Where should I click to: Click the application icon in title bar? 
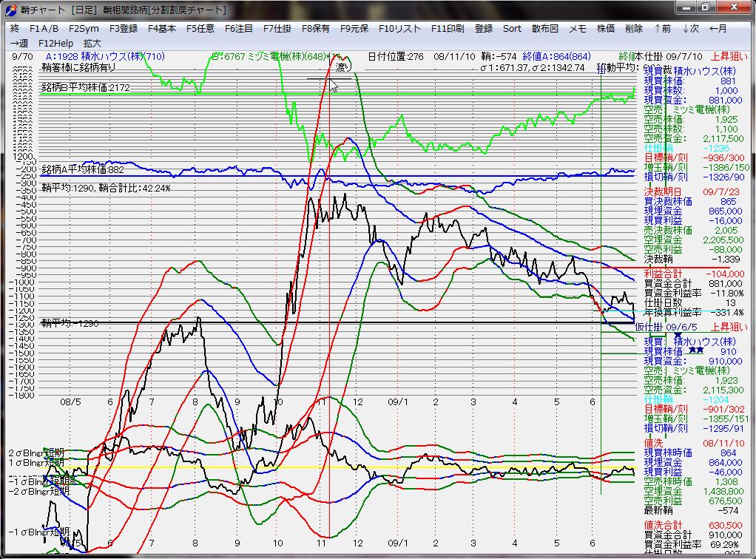(x=10, y=9)
